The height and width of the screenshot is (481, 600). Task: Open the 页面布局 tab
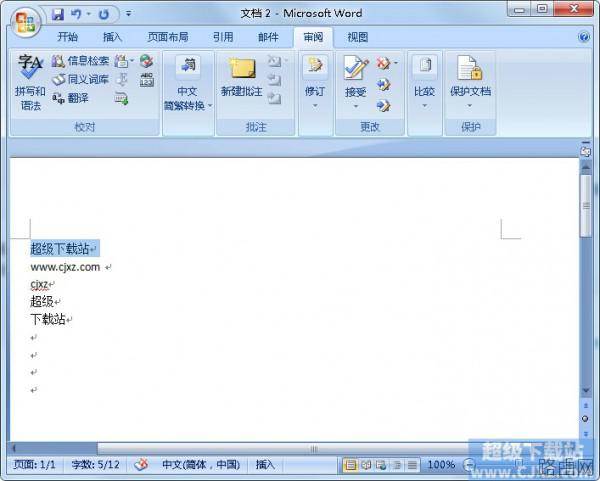pyautogui.click(x=168, y=37)
